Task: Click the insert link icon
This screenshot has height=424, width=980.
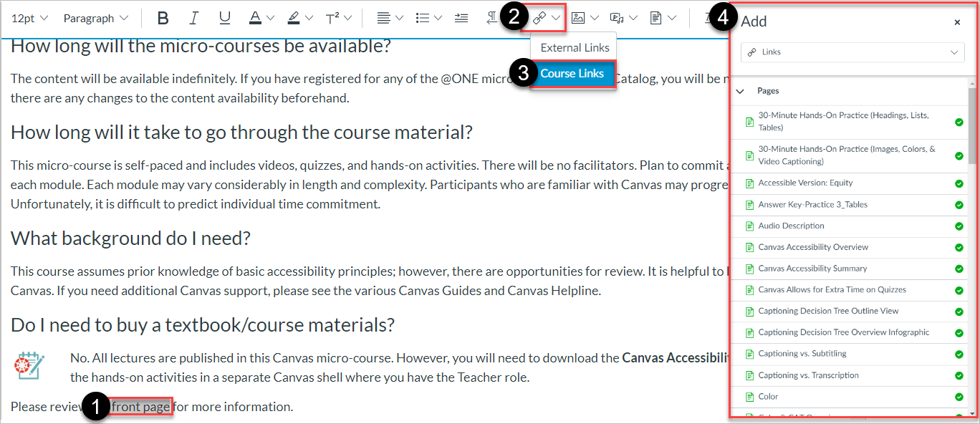Action: point(539,18)
